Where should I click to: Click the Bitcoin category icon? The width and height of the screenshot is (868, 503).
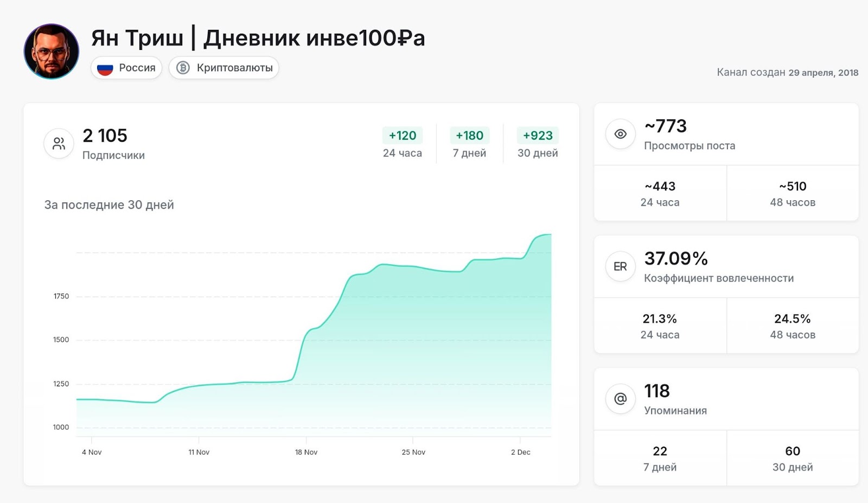(183, 68)
